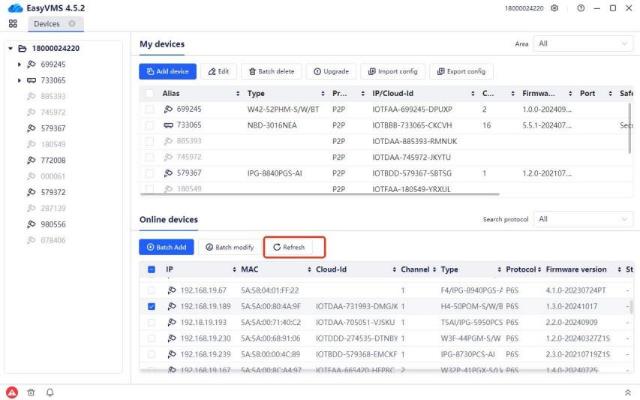
Task: Open the grid menu icon beside Devices tab
Action: click(x=13, y=23)
